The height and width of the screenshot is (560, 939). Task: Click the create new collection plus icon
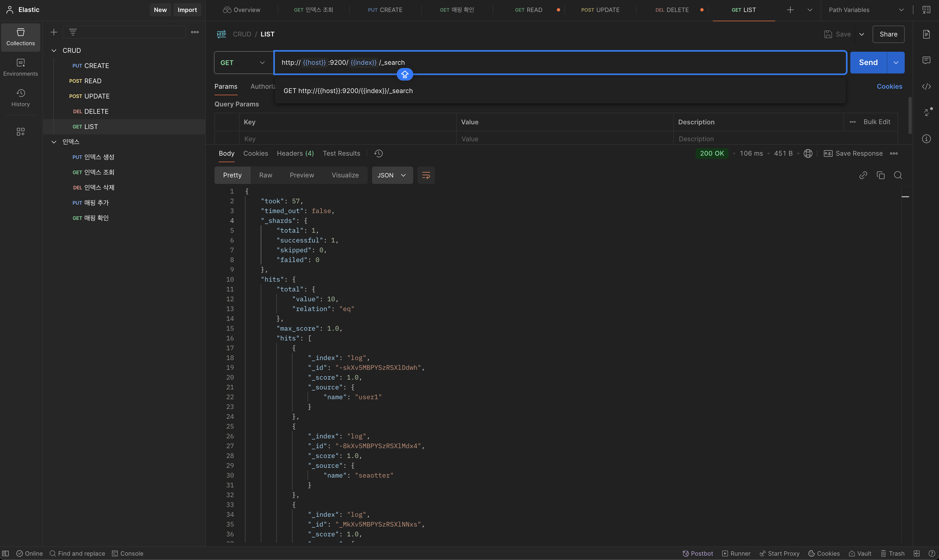click(x=54, y=32)
